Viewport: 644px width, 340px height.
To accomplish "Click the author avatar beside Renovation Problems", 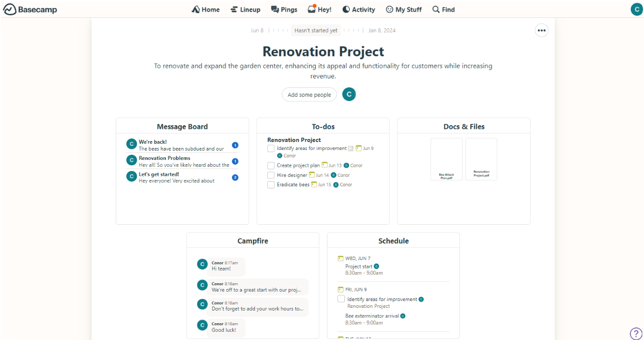I will (x=131, y=160).
